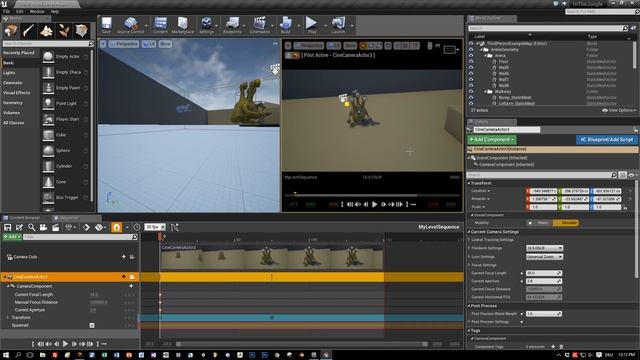The height and width of the screenshot is (360, 640).
Task: Open editor Settings from the toolbar
Action: [207, 25]
